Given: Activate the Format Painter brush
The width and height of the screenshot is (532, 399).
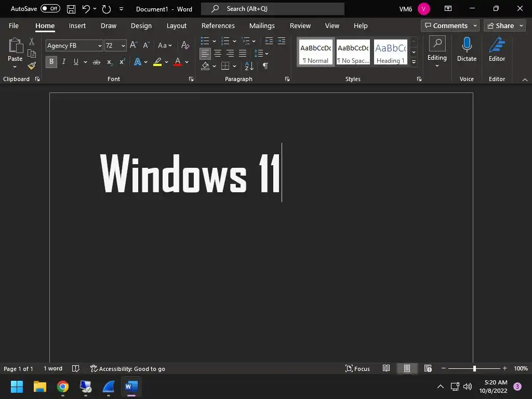Looking at the screenshot, I should point(32,66).
